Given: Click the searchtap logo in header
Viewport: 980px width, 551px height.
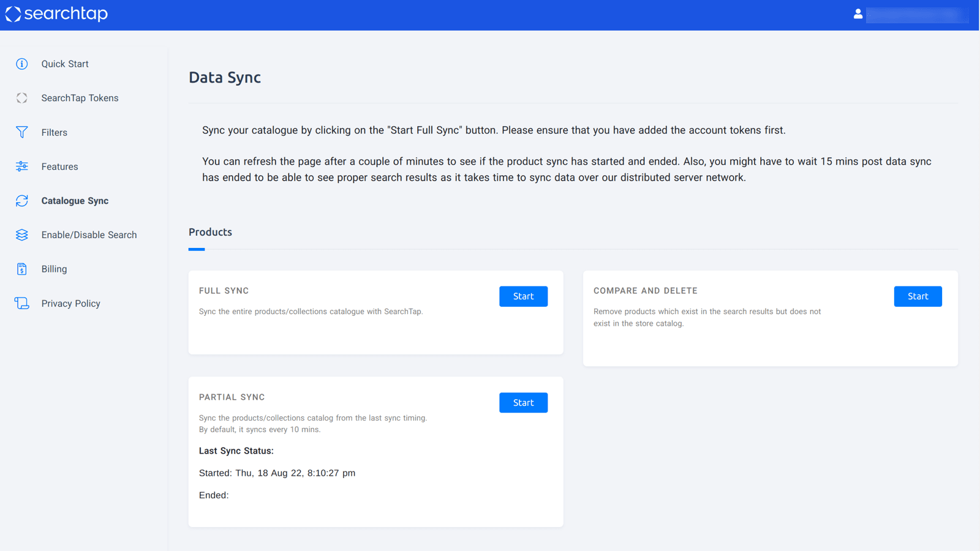Looking at the screenshot, I should (x=56, y=14).
